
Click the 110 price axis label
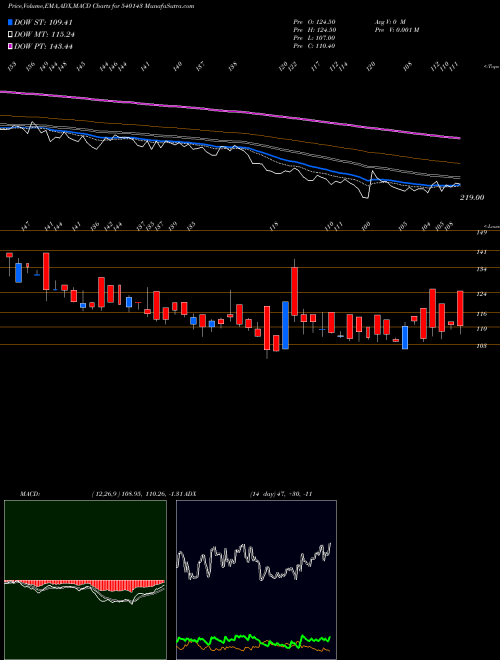tap(481, 329)
